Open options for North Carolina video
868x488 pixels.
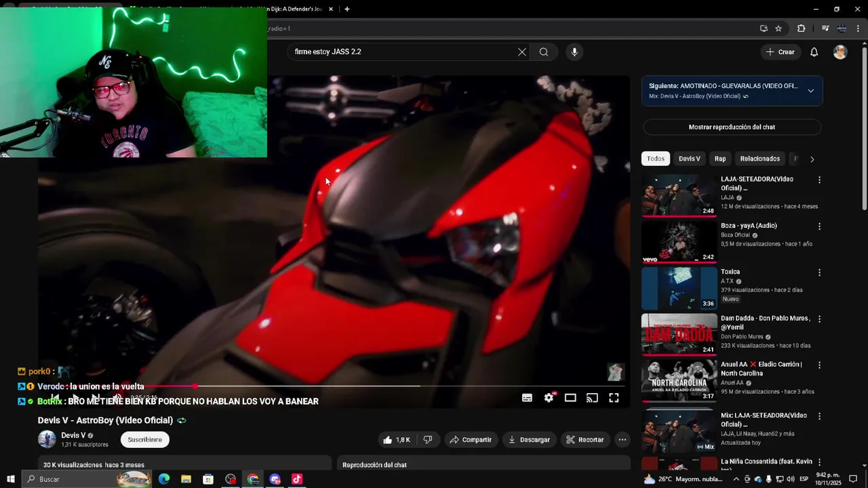(x=819, y=365)
